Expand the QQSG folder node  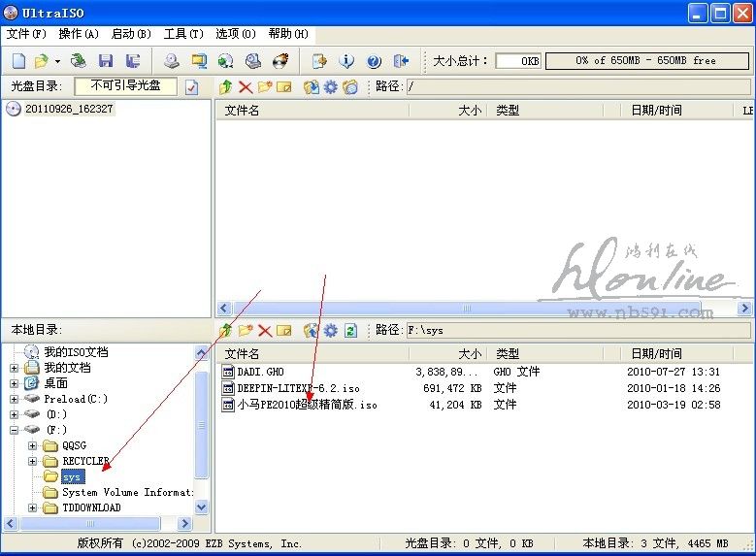click(33, 445)
